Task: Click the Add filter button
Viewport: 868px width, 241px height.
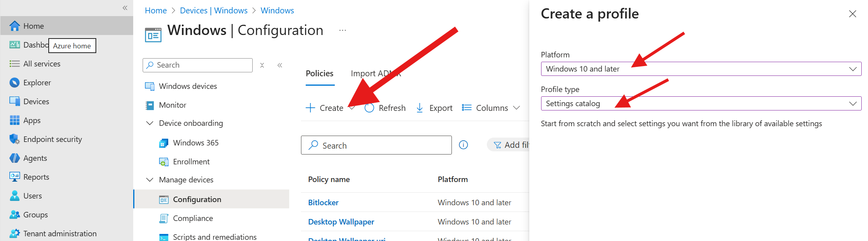Action: 509,145
